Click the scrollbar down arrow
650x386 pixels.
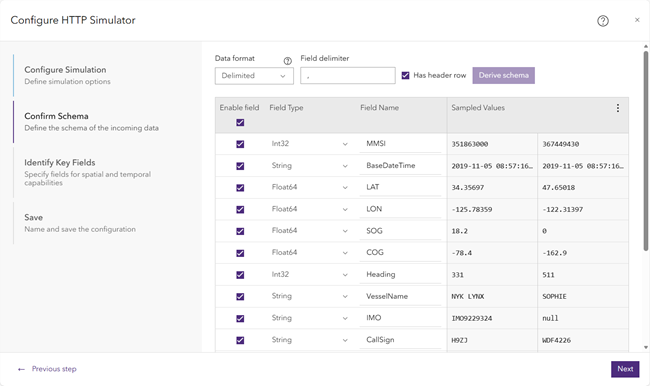(x=646, y=347)
